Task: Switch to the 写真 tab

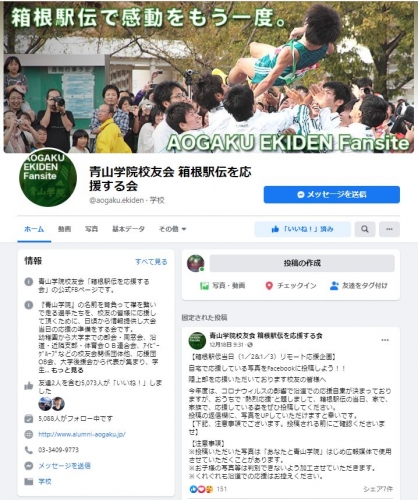Action: tap(91, 229)
